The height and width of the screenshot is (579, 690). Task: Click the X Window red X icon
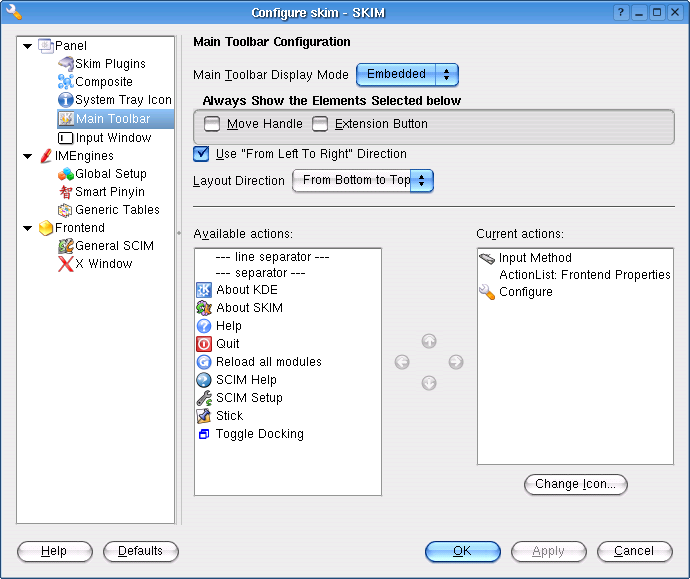click(66, 264)
